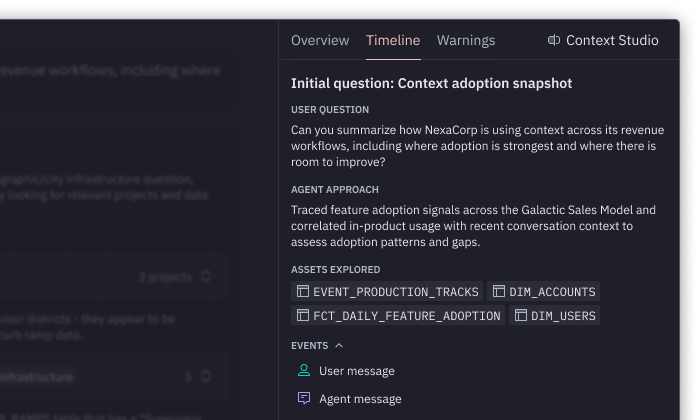Collapse the Events section chevron

point(339,346)
